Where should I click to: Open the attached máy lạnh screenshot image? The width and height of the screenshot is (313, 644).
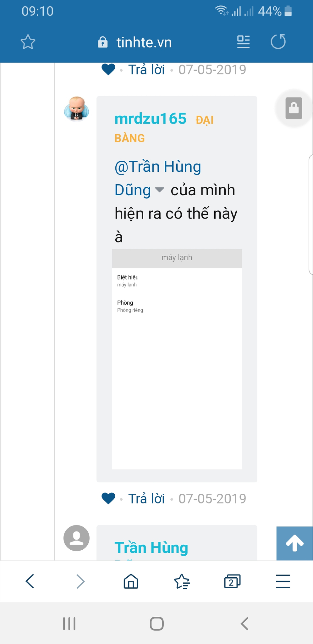177,359
